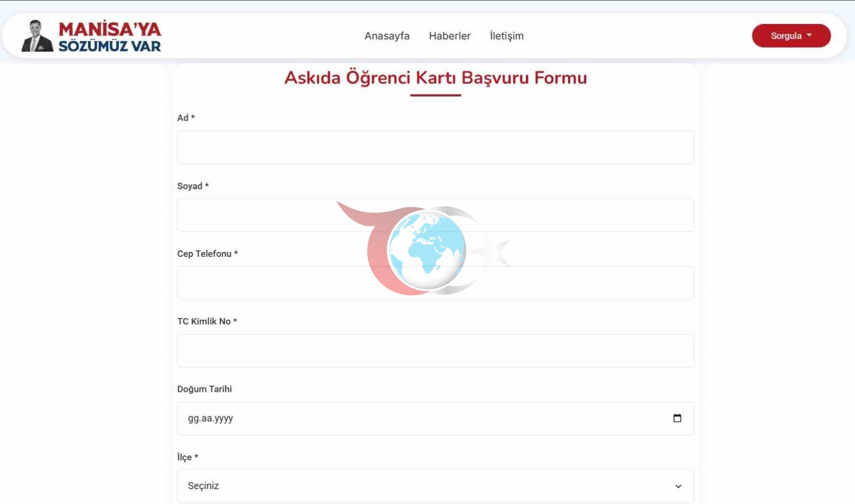Click the TC Kimlik No field
Screen dimensions: 855x504
pyautogui.click(x=435, y=351)
